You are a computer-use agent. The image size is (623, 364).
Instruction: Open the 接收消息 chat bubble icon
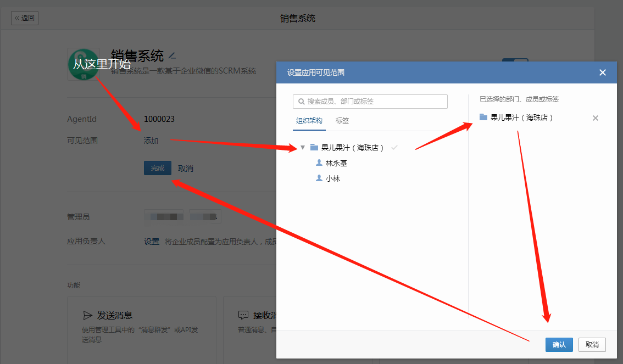[x=243, y=315]
